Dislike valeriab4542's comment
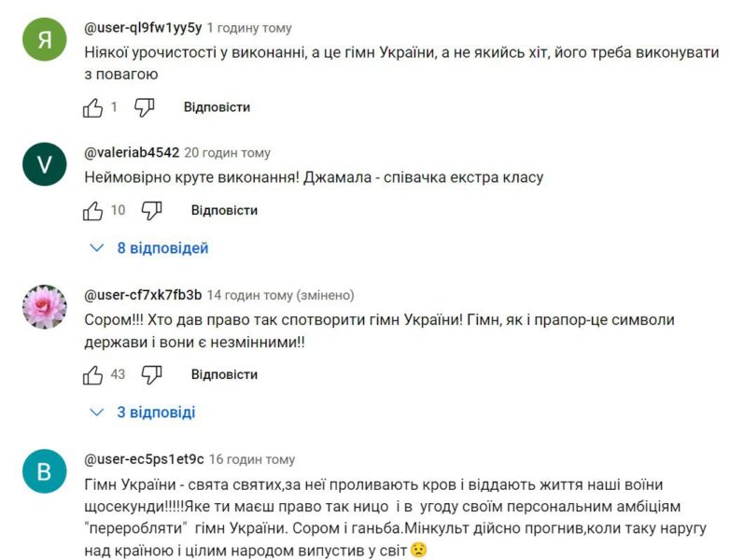 pos(151,211)
